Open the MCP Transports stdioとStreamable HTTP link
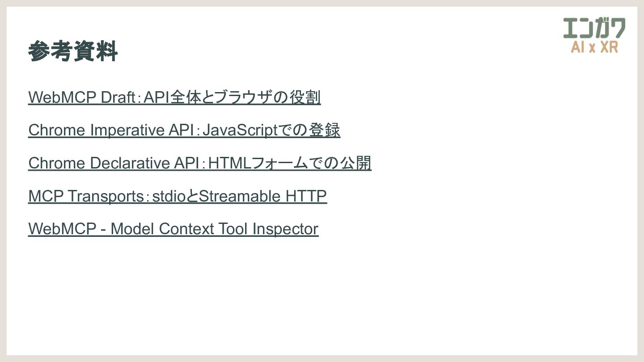Screen dimensions: 644x362 [x=178, y=196]
